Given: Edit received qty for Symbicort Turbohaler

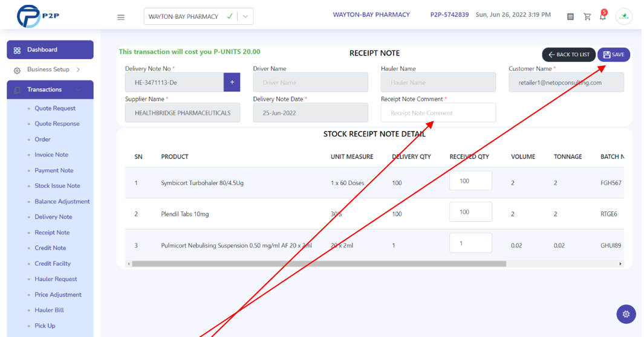Looking at the screenshot, I should (x=470, y=181).
